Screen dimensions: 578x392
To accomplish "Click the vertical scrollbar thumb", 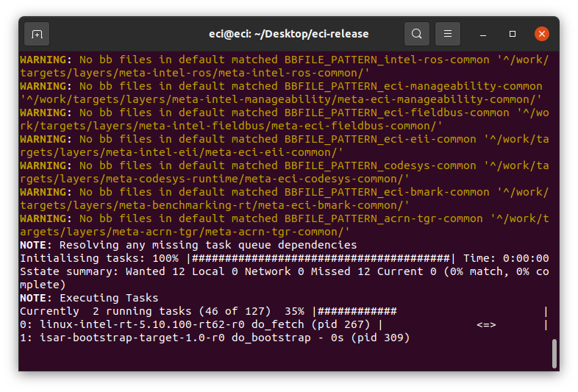I will pyautogui.click(x=554, y=354).
